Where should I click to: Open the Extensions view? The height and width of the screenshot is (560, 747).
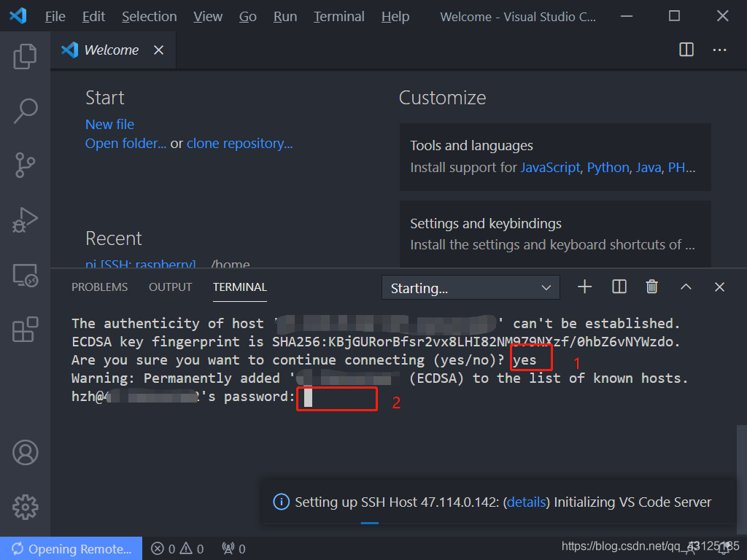(25, 330)
